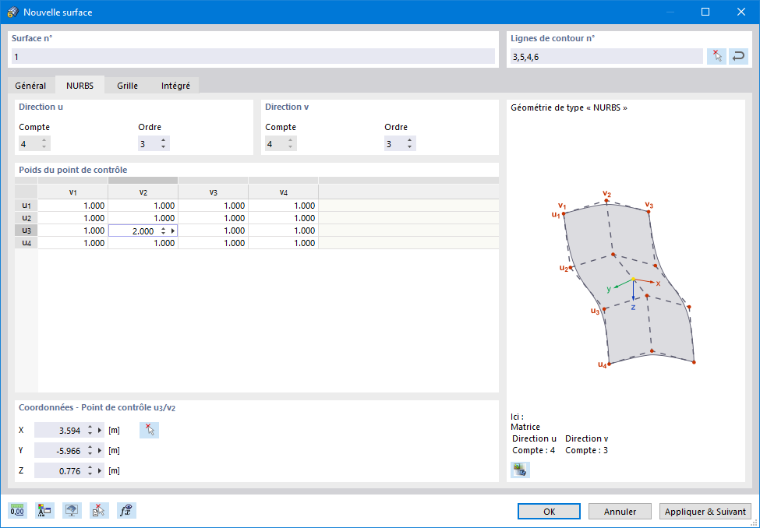Viewport: 760px width, 528px height.
Task: Expand the X coordinate arrow menu
Action: pos(100,430)
